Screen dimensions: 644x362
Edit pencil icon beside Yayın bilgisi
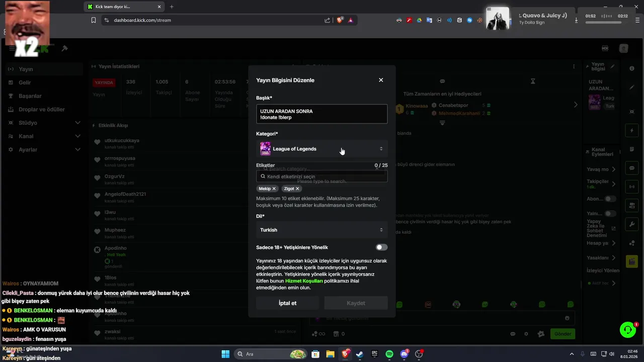(612, 66)
